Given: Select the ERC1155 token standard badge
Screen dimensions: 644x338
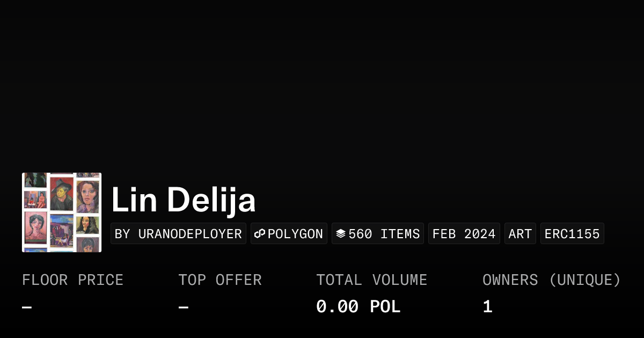Looking at the screenshot, I should click(x=572, y=234).
